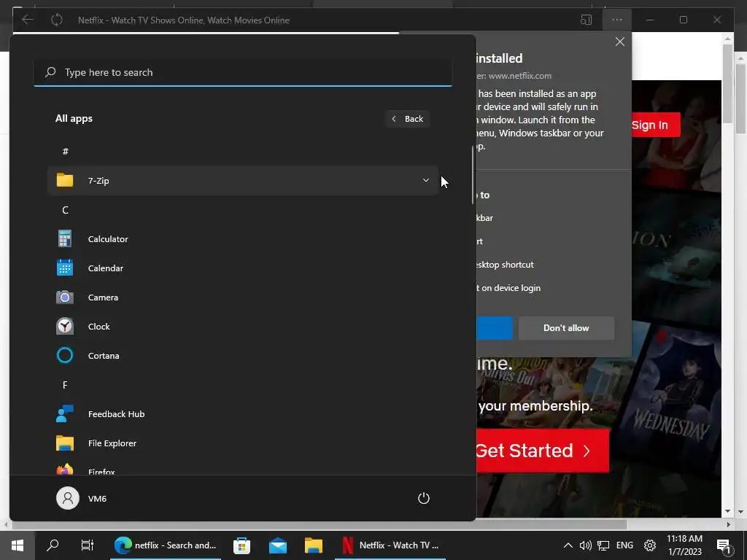The height and width of the screenshot is (560, 747).
Task: Open Mail app from taskbar
Action: (x=278, y=545)
